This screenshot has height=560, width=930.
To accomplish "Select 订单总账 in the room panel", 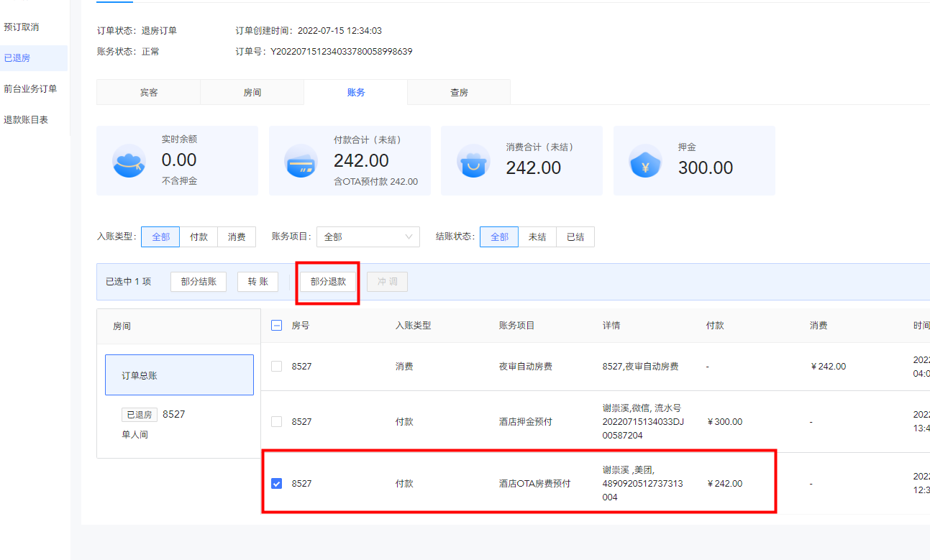I will pos(179,375).
